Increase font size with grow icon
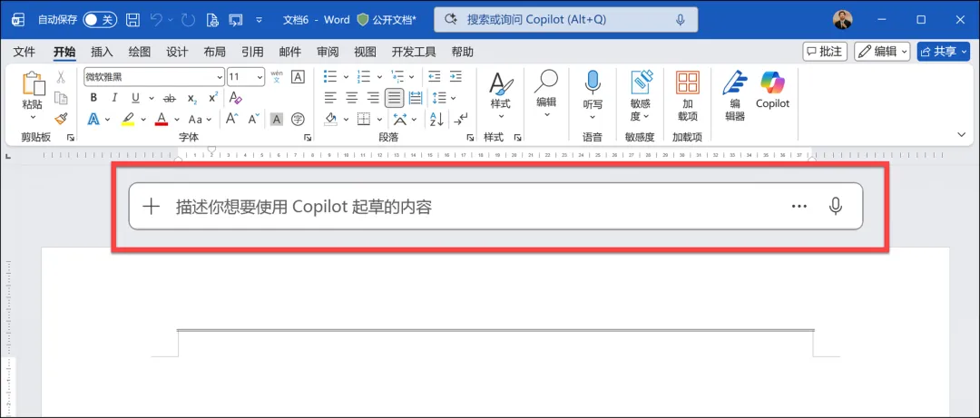 232,119
